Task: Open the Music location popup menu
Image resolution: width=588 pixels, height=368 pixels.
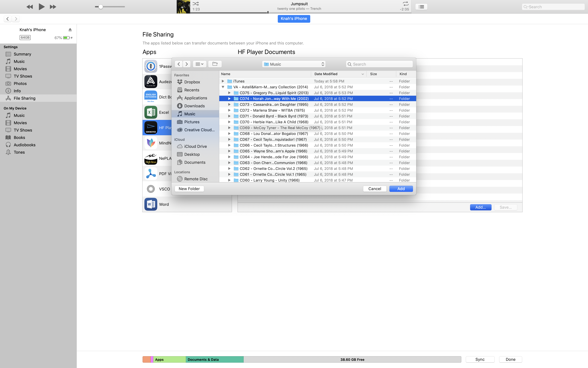Action: point(294,64)
